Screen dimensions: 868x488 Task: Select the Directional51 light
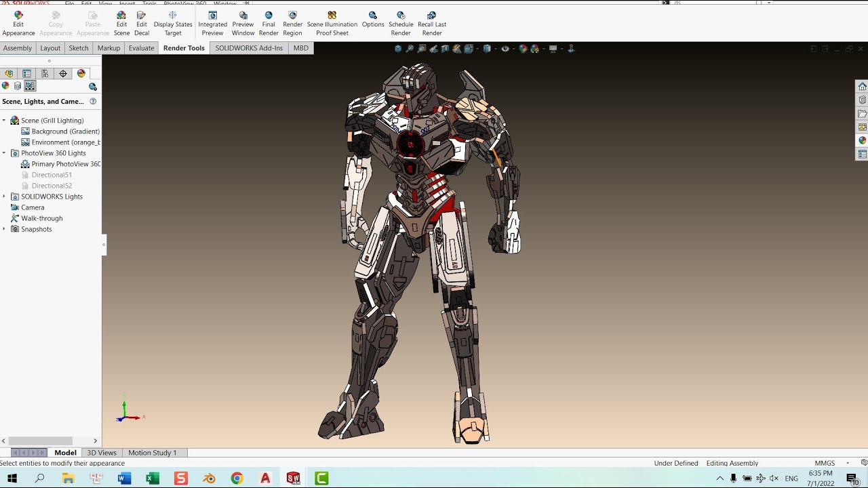coord(46,175)
